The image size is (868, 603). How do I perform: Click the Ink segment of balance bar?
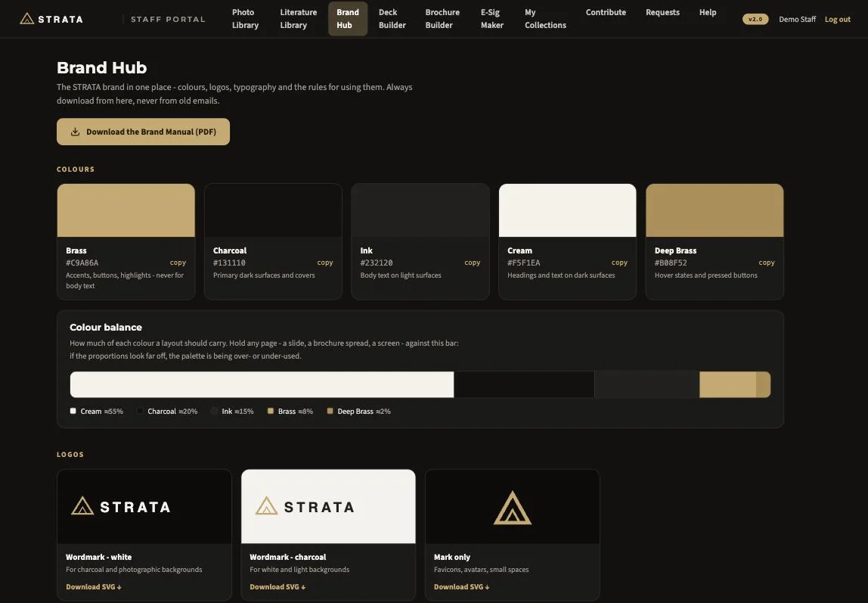[x=647, y=384]
